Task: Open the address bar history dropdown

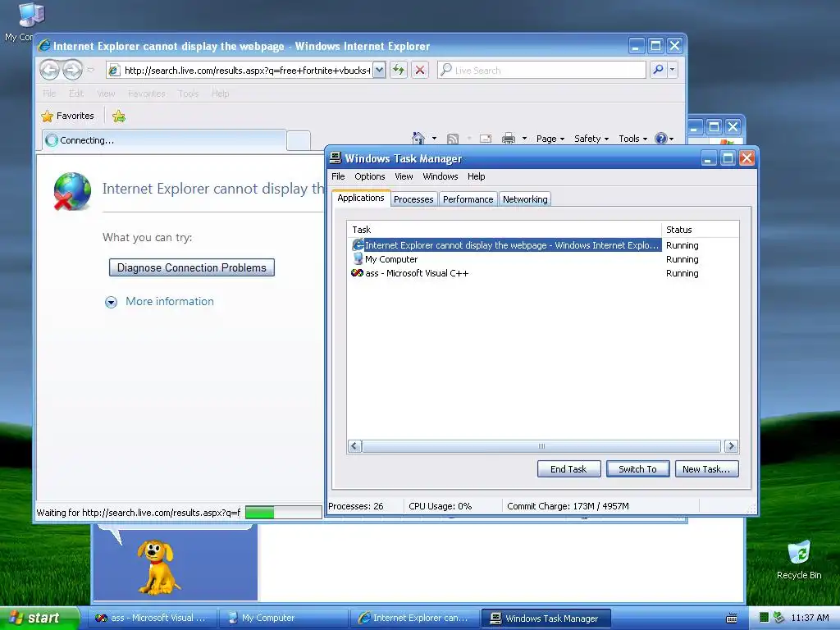Action: click(379, 70)
